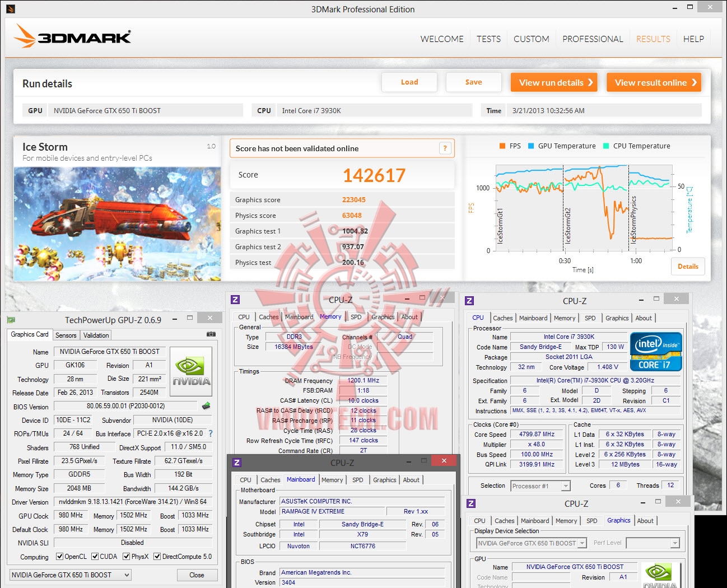The height and width of the screenshot is (588, 727).
Task: Click the Graphics test 1 value 1004.82
Action: point(355,231)
